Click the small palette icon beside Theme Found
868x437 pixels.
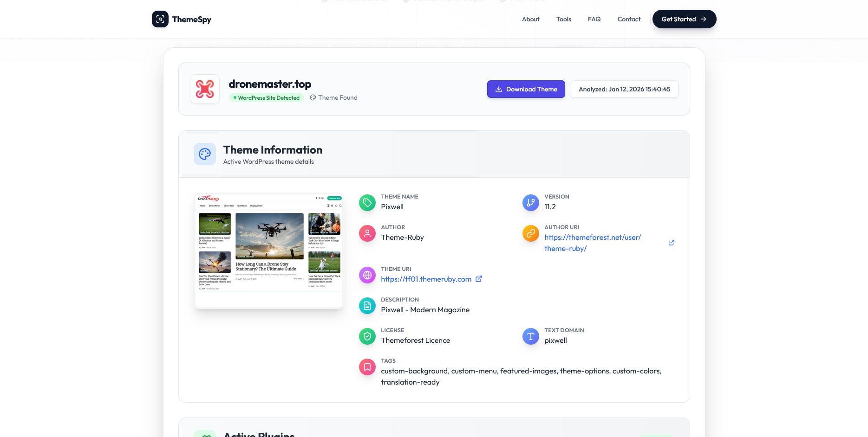tap(313, 97)
